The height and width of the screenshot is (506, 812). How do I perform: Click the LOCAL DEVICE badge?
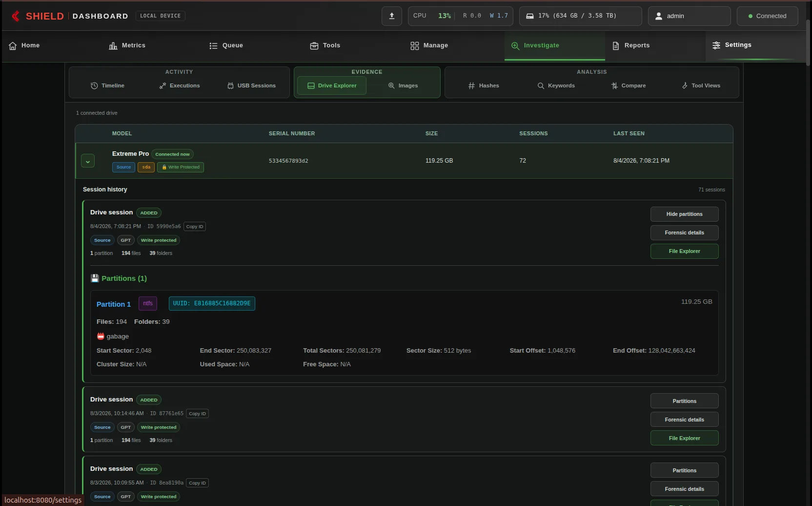(160, 16)
